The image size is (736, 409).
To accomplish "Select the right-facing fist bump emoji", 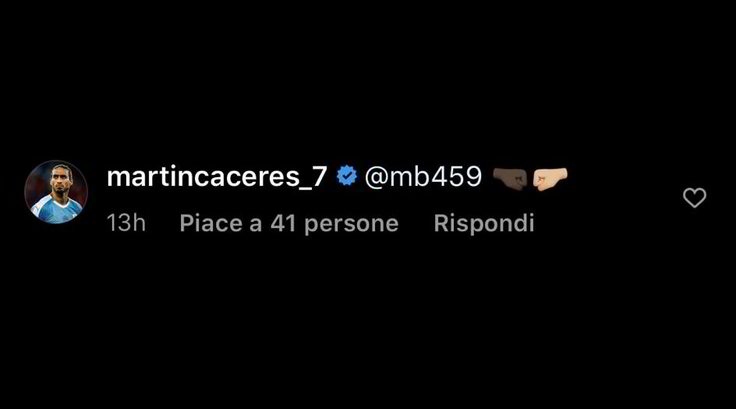I will [510, 179].
